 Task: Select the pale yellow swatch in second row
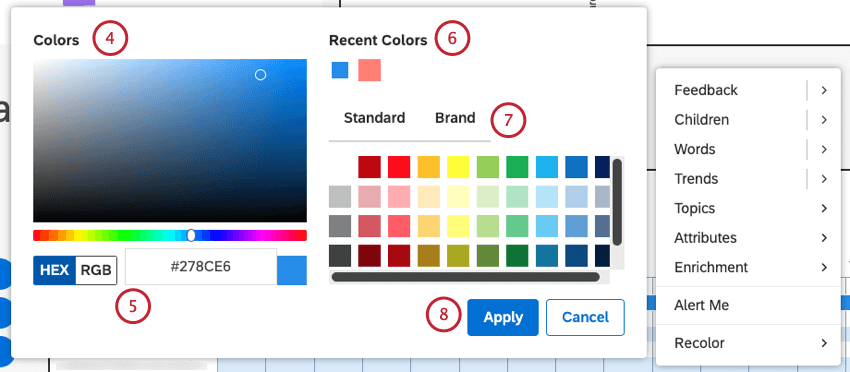click(x=458, y=197)
